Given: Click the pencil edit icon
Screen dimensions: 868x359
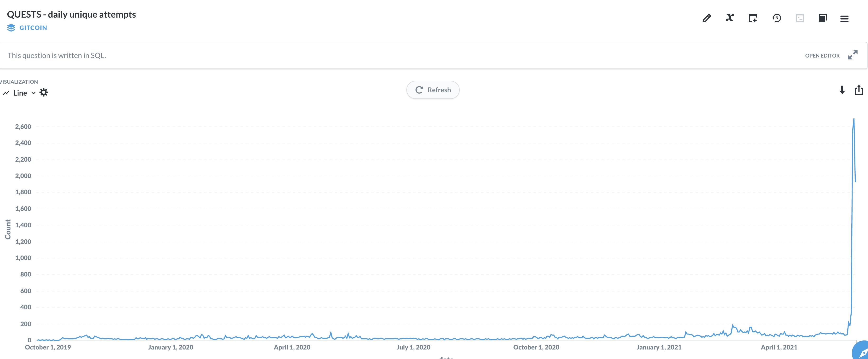Looking at the screenshot, I should click(x=707, y=18).
